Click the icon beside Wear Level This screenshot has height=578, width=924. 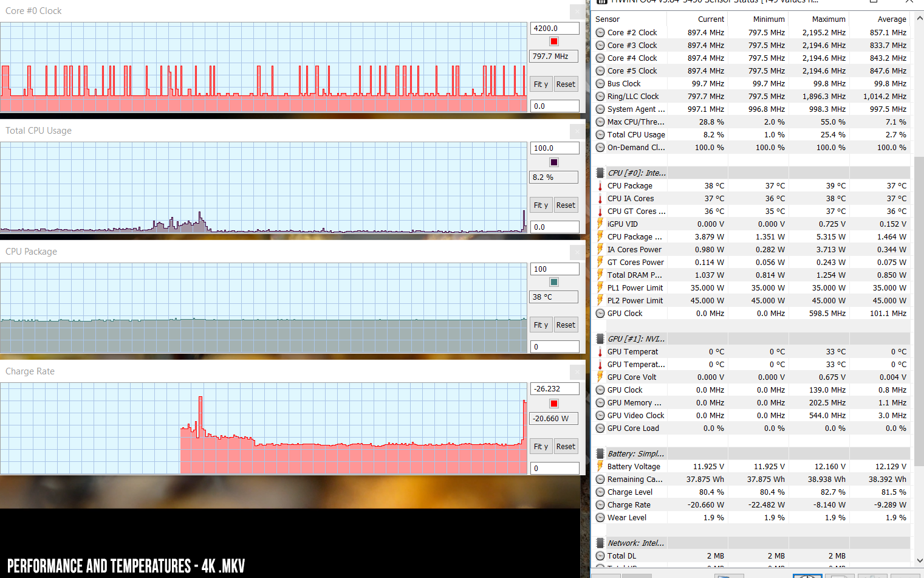tap(600, 518)
